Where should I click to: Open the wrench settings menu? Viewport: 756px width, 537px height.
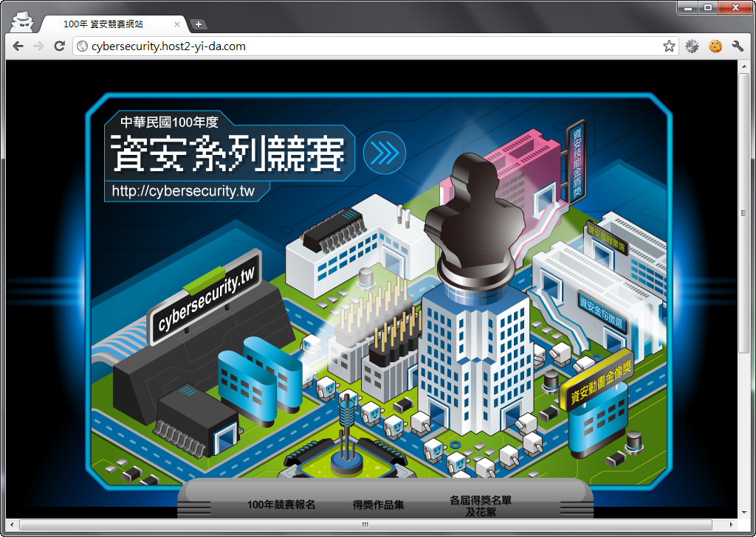(x=738, y=46)
